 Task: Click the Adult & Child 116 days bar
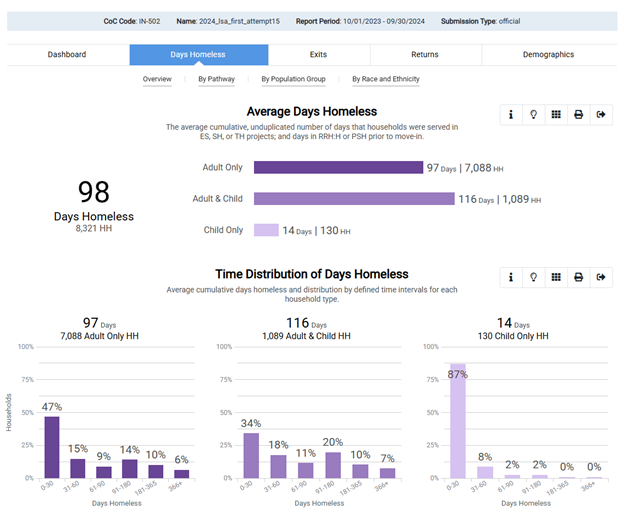(x=354, y=199)
